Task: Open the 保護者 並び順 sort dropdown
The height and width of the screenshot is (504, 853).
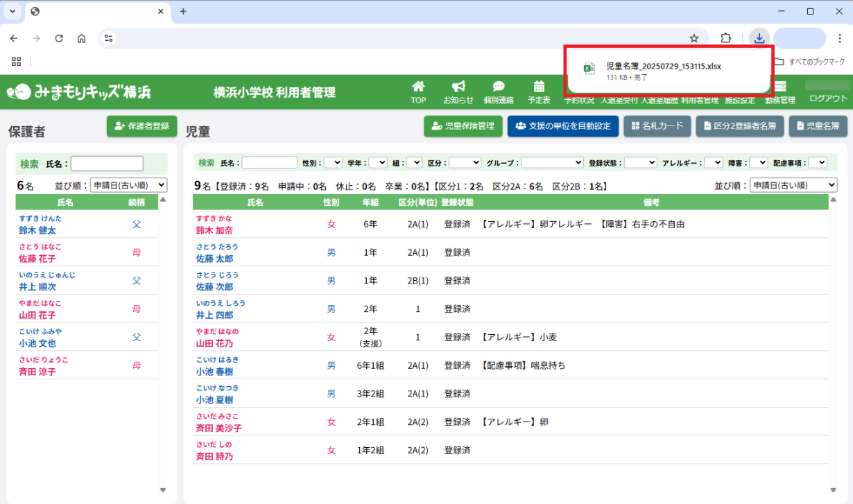Action: [128, 185]
